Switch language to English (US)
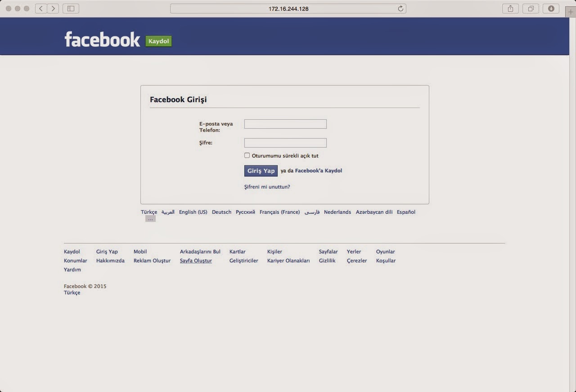This screenshot has height=392, width=576. [x=193, y=212]
